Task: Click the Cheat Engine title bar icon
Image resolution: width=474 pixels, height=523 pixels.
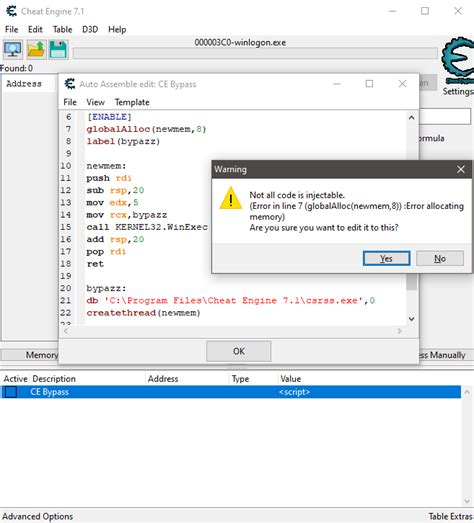Action: [11, 11]
